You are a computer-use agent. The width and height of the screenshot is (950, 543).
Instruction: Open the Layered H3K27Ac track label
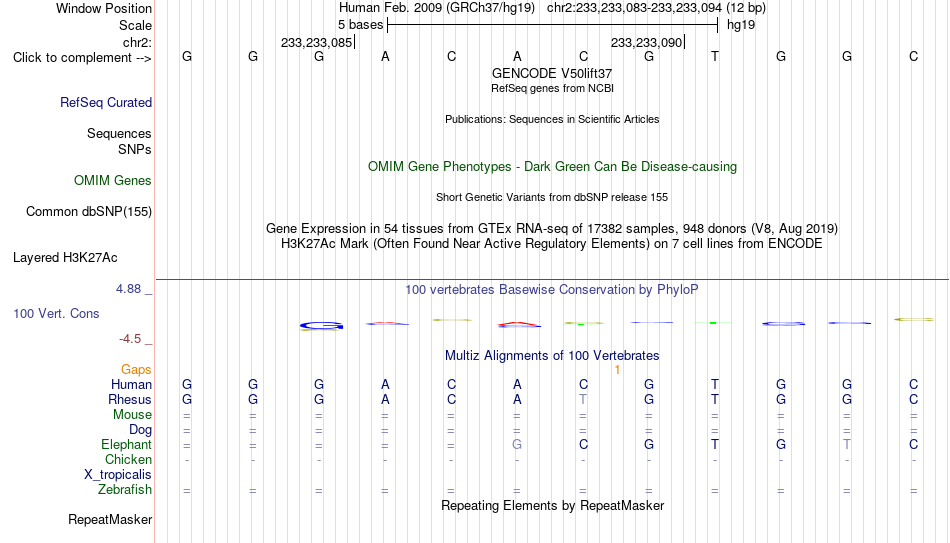click(65, 258)
